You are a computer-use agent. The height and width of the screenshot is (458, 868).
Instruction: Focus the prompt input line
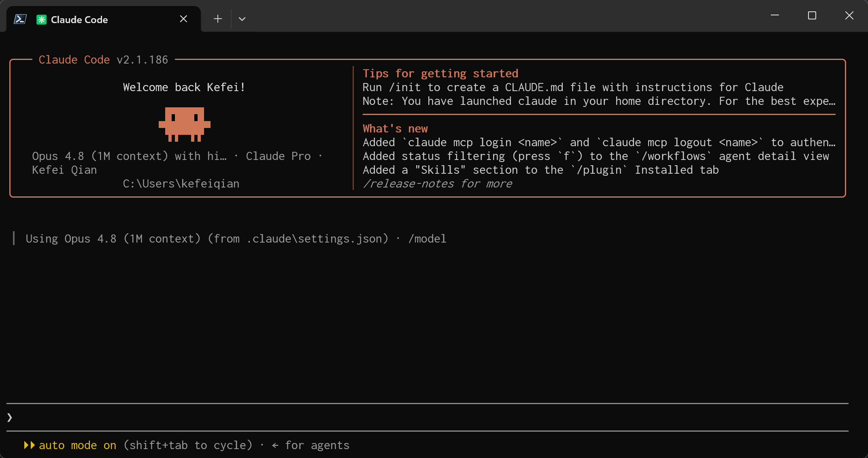click(x=428, y=417)
